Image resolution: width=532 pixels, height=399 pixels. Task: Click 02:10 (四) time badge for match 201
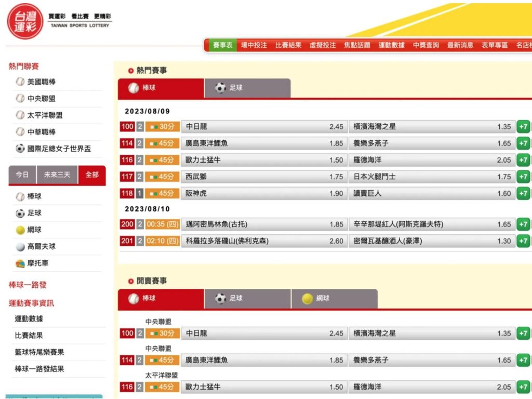[x=163, y=241]
